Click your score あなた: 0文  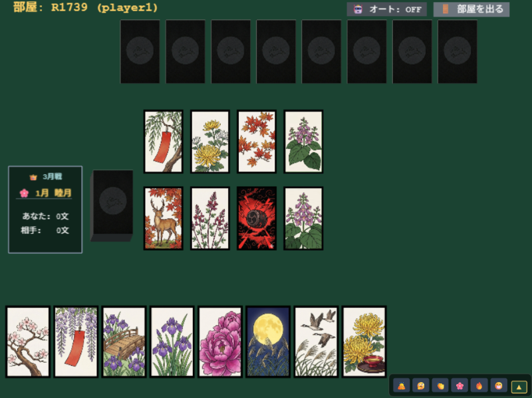click(x=45, y=217)
